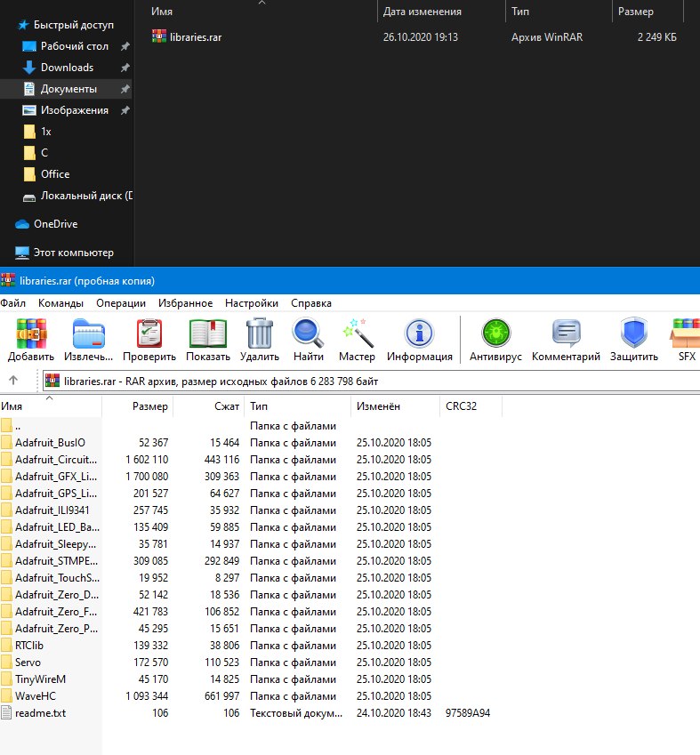The height and width of the screenshot is (755, 700).
Task: Open the Операции menu
Action: click(x=121, y=303)
